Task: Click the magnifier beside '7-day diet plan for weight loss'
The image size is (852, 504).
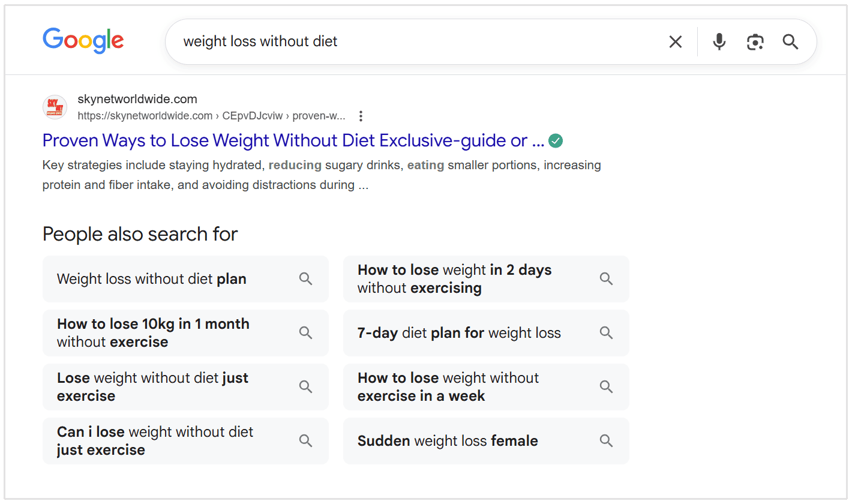Action: coord(606,332)
